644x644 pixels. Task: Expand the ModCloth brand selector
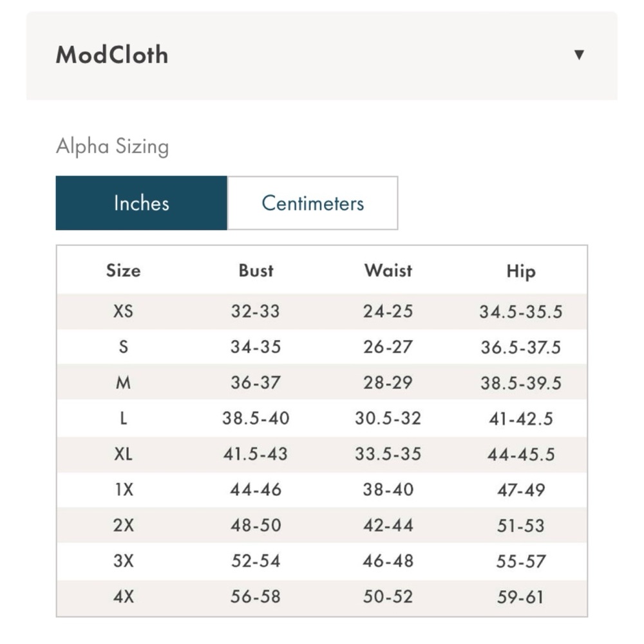pos(322,55)
